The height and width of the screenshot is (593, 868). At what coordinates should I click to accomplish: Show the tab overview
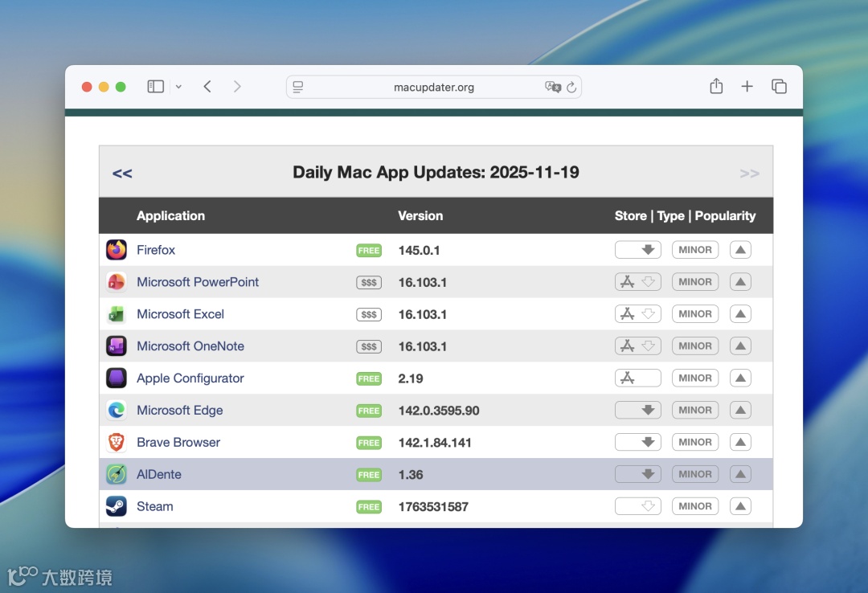point(779,86)
